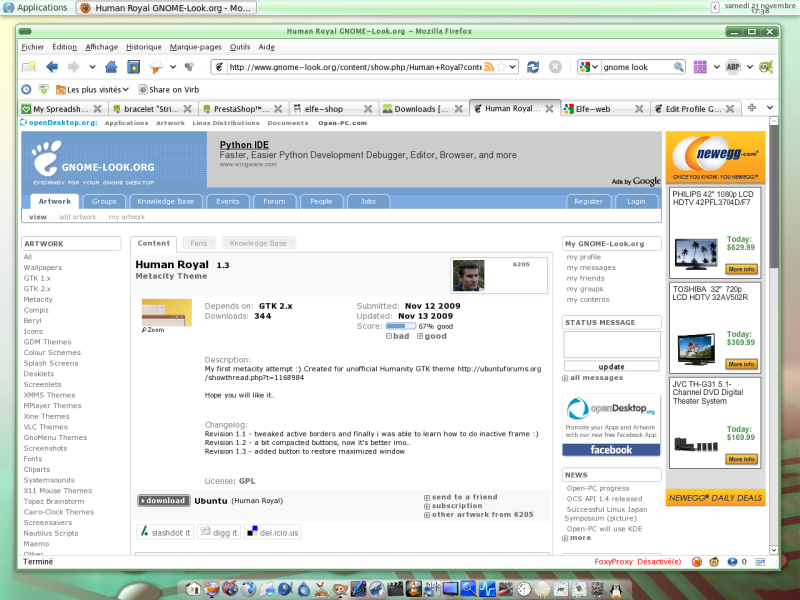Click the bookmark toolbar icon beside Home
This screenshot has width=800, height=600.
134,67
